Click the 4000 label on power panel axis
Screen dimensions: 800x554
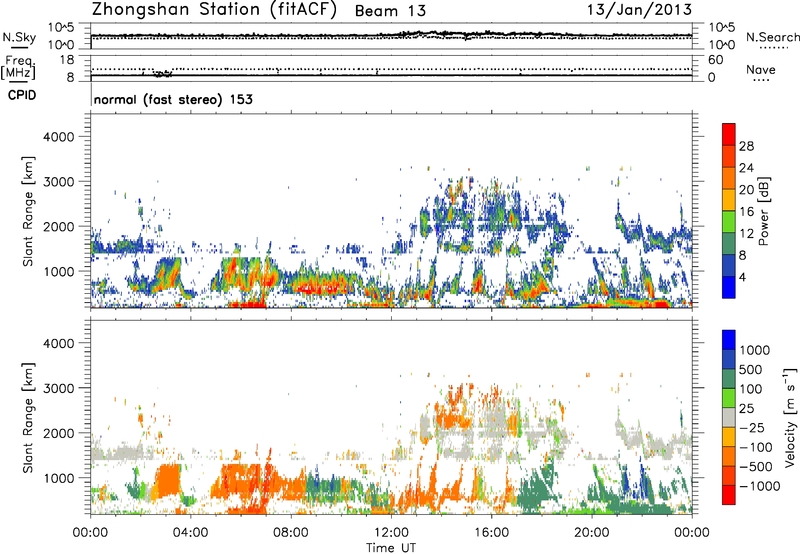[x=59, y=137]
